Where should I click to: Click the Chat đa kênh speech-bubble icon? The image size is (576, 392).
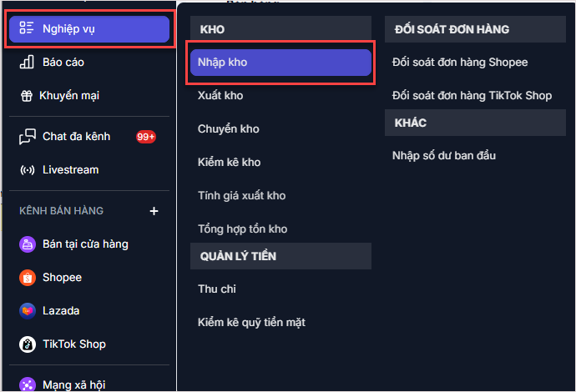(x=28, y=136)
